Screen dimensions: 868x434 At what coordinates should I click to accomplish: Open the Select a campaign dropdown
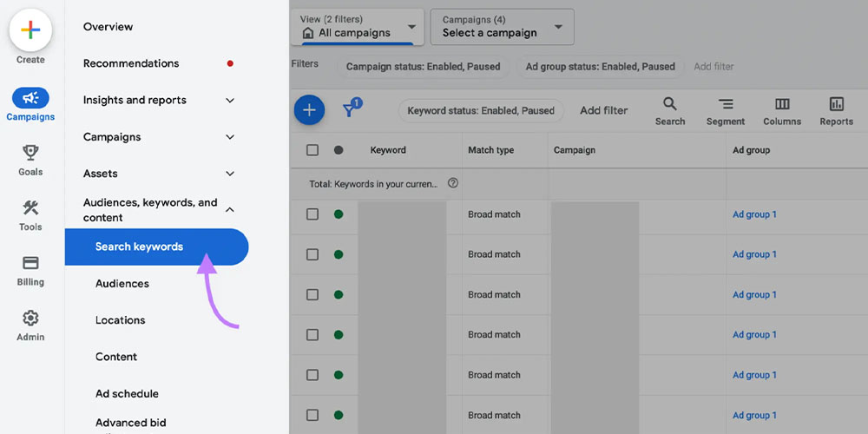pyautogui.click(x=502, y=27)
